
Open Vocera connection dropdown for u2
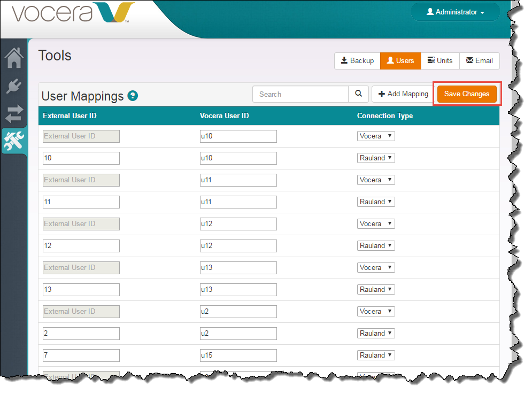(x=376, y=311)
